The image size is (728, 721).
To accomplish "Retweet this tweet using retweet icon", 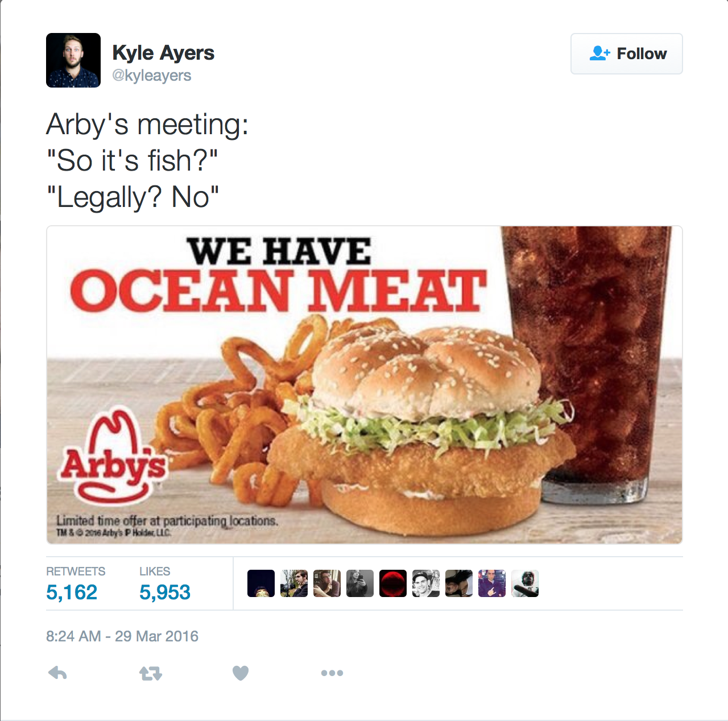I will coord(151,674).
